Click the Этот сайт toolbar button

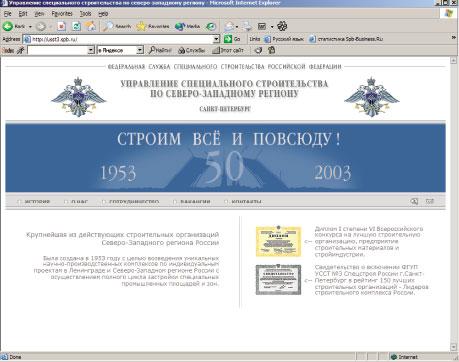click(x=228, y=50)
